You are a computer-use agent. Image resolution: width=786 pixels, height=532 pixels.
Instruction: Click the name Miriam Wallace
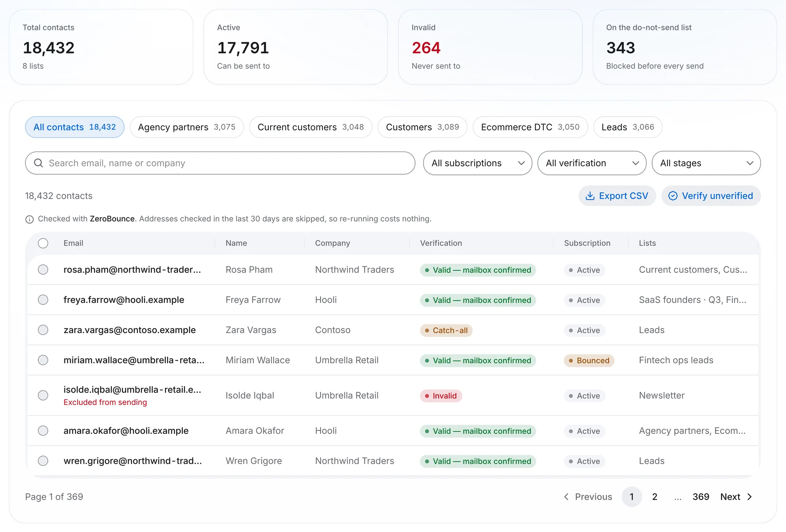pyautogui.click(x=257, y=360)
